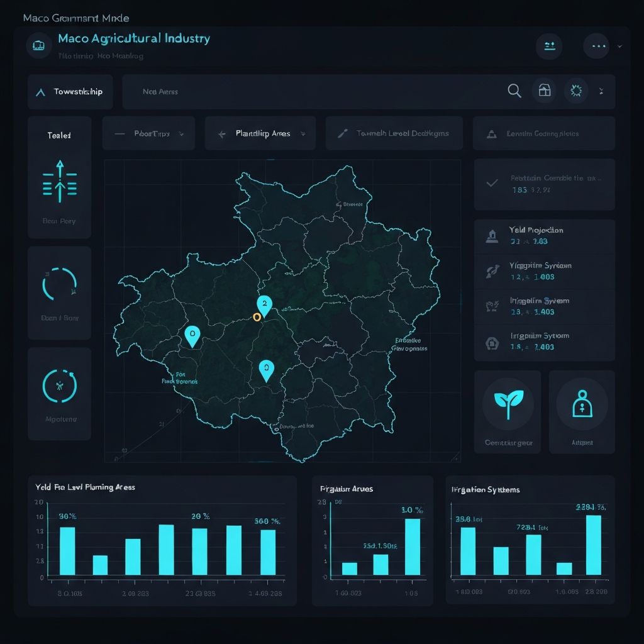This screenshot has height=644, width=644.
Task: Click the circular refresh icon in left sidebar
Action: (59, 284)
